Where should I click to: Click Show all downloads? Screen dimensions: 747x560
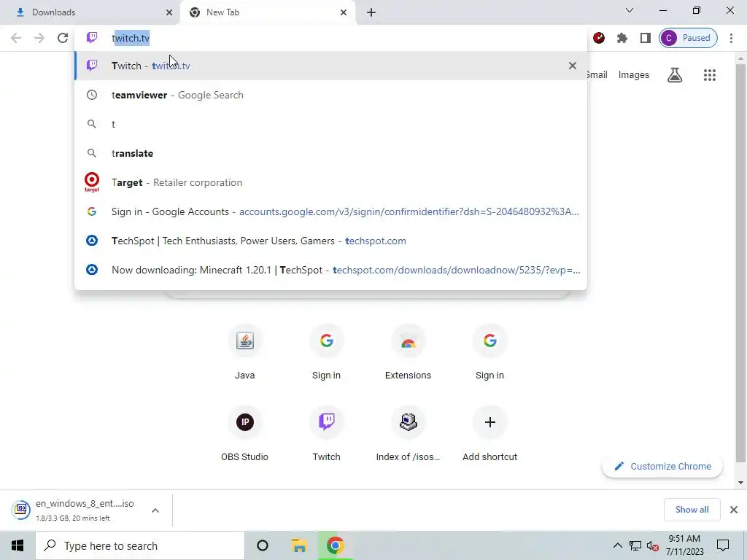692,510
